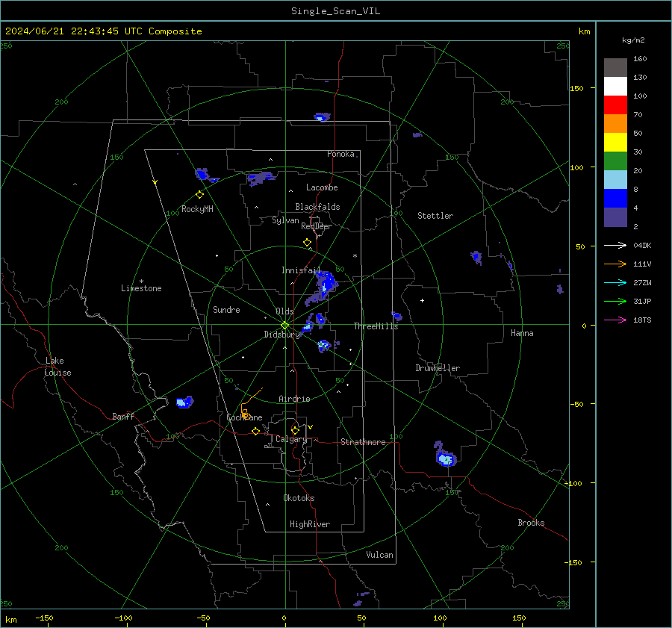Click the 18TS legend text

(642, 320)
